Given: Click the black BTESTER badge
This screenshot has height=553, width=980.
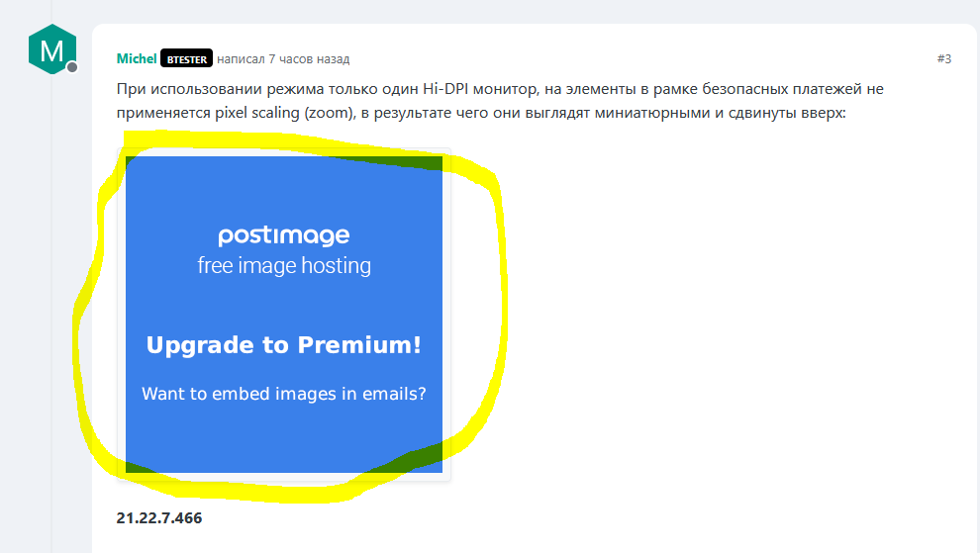Looking at the screenshot, I should (186, 58).
